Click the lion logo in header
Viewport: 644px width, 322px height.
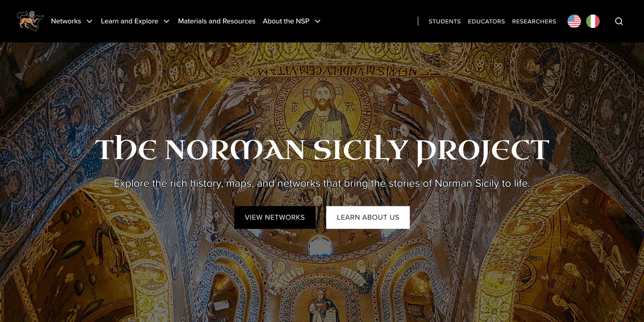coord(30,21)
